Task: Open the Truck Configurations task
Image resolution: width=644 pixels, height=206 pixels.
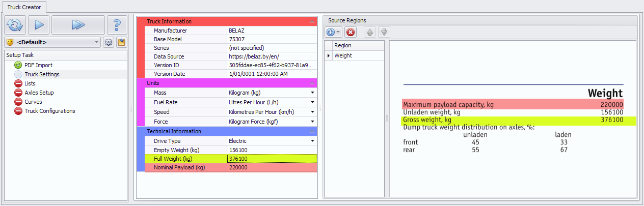Action: (x=49, y=111)
